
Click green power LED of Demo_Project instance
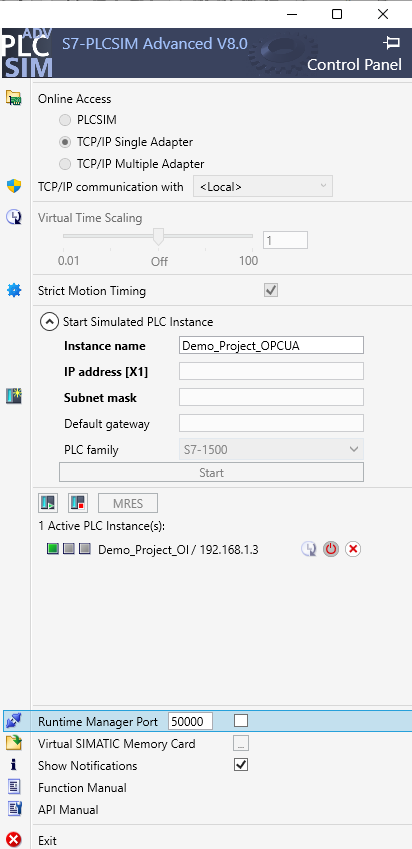(53, 549)
